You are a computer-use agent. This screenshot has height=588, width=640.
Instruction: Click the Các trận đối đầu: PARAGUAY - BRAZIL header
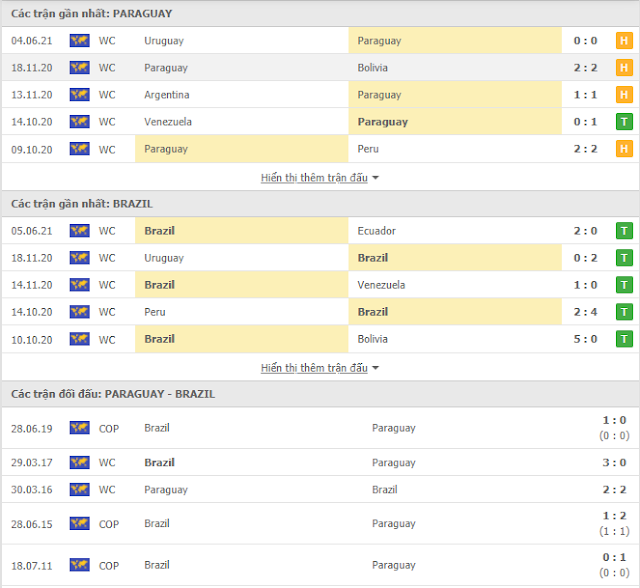pos(113,394)
